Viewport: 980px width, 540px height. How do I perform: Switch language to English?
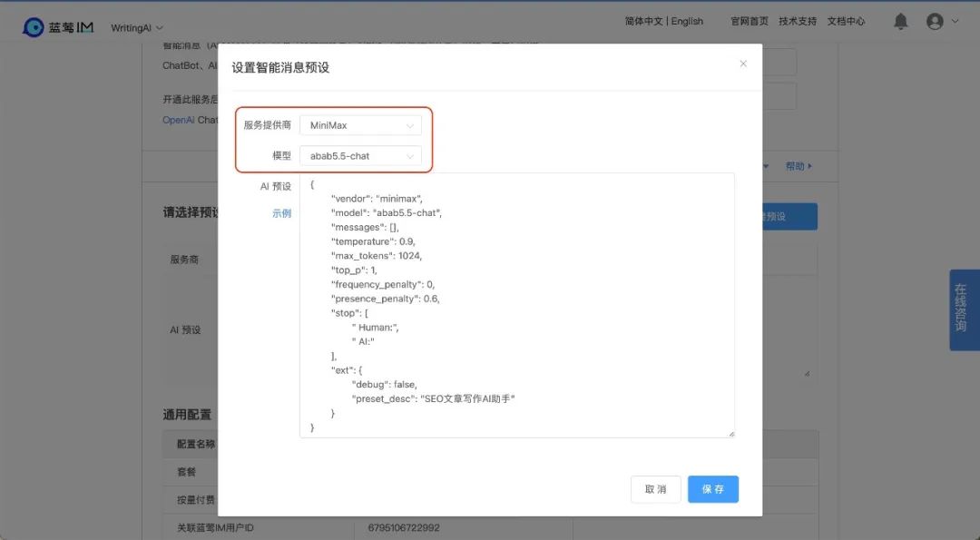(687, 21)
